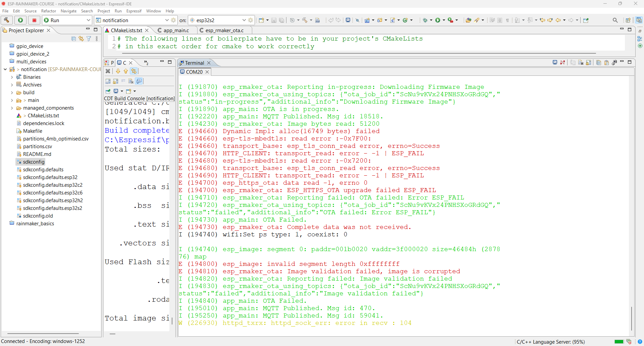Open the Project Explorer View Menu (three dots)
The image size is (644, 346).
coord(97,39)
